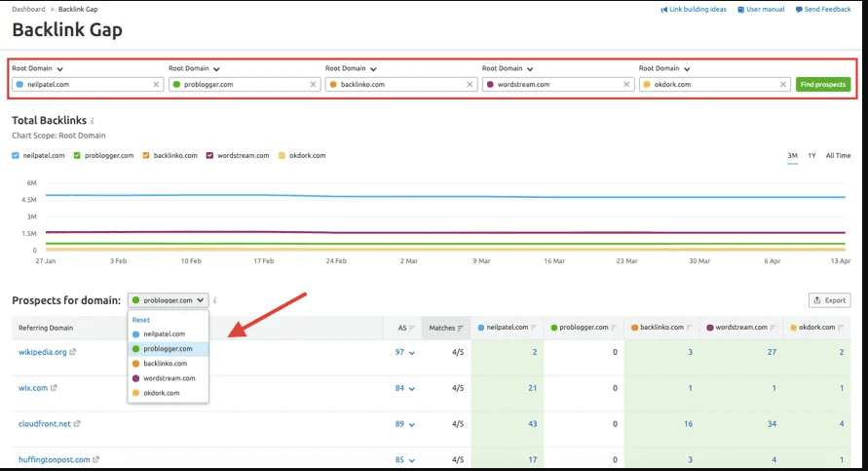Open Root Domain dropdown above backlinko.com
Viewport: 868px width, 471px height.
[351, 68]
